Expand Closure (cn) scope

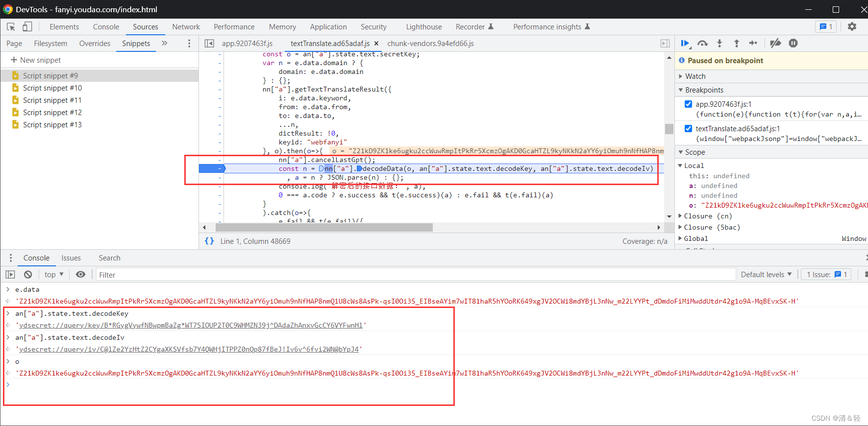[680, 216]
